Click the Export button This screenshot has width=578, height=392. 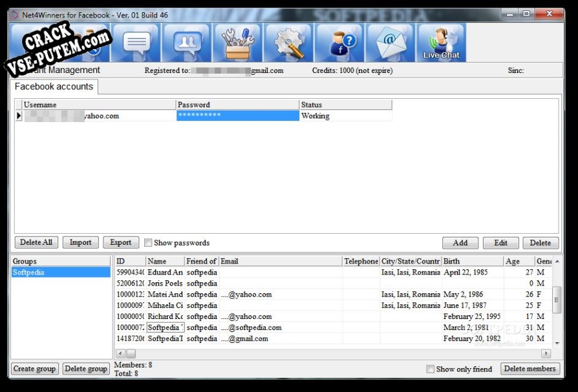point(120,242)
